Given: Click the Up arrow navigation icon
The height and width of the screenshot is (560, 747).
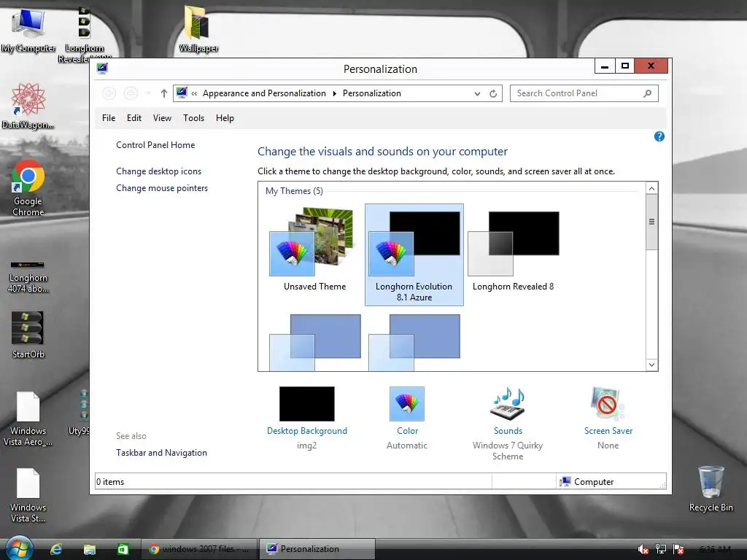Looking at the screenshot, I should coord(164,93).
